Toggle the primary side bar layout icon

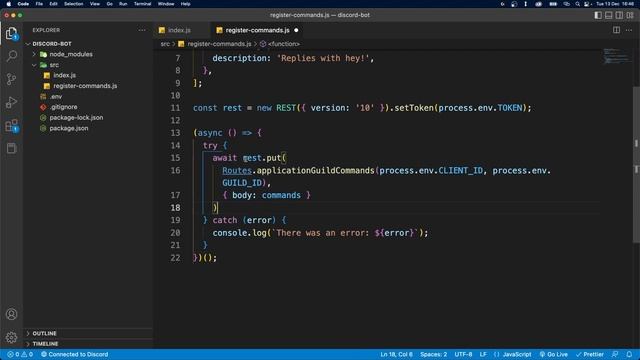(x=598, y=15)
